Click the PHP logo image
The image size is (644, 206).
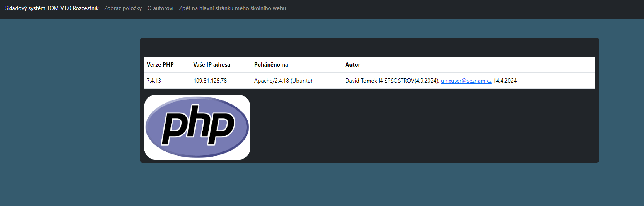(x=197, y=127)
